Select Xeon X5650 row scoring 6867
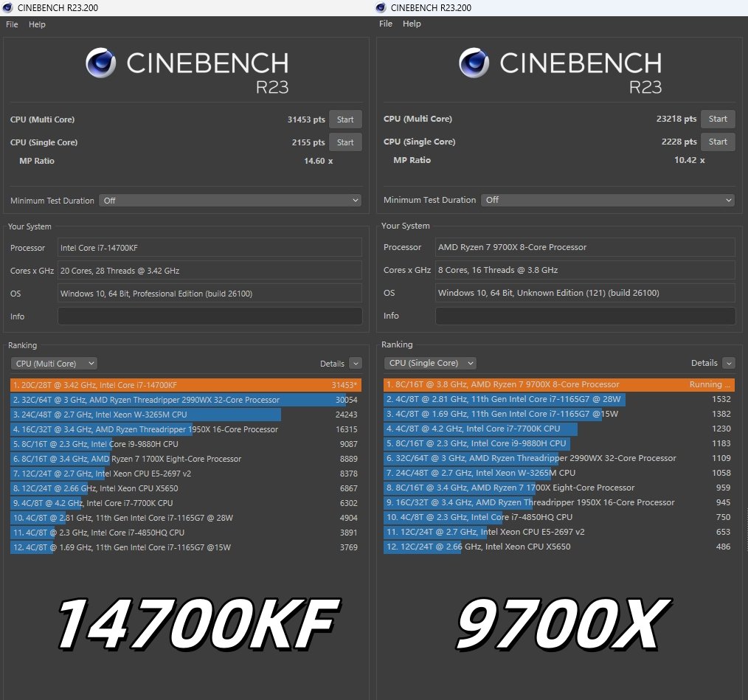This screenshot has height=700, width=748. coord(186,488)
